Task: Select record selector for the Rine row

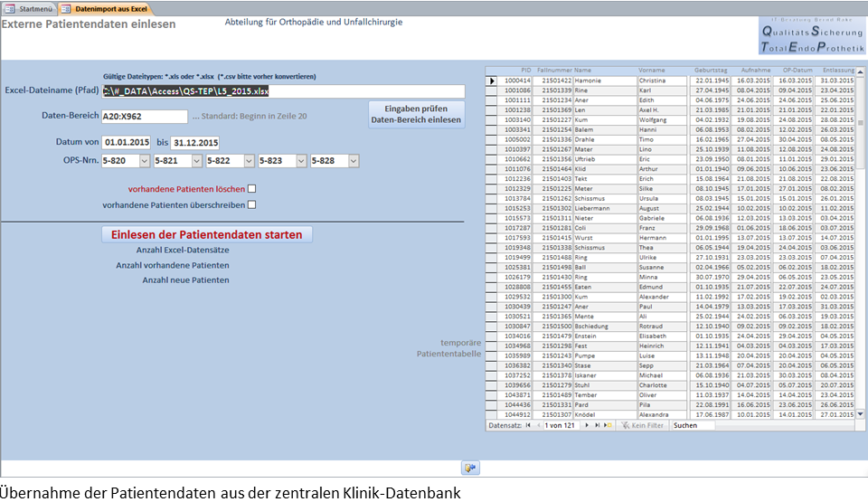Action: pyautogui.click(x=492, y=90)
